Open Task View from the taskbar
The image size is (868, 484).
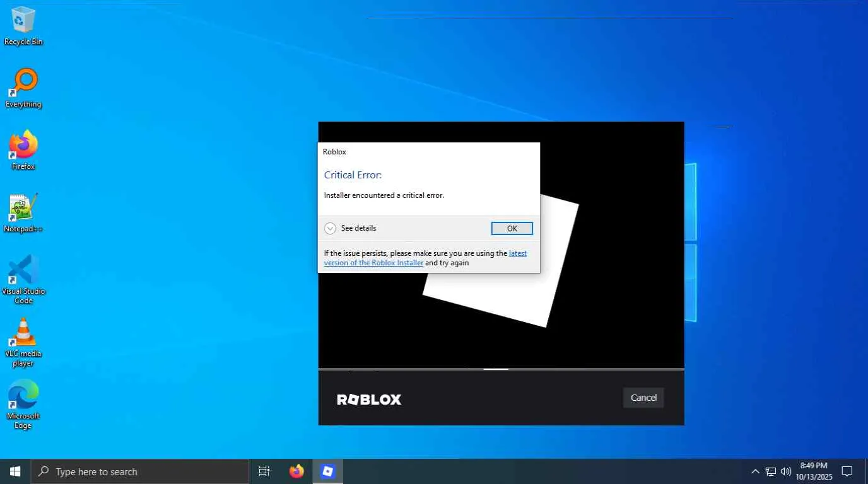264,471
